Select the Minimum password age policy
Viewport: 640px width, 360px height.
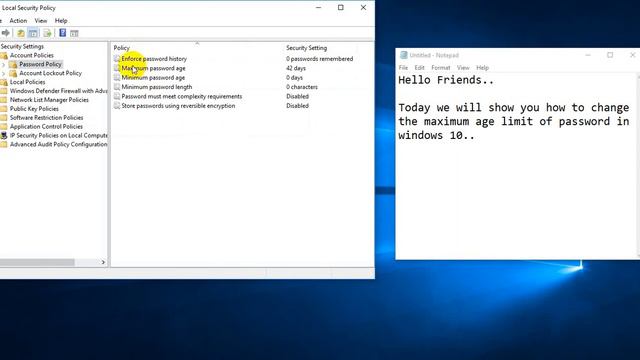[153, 78]
